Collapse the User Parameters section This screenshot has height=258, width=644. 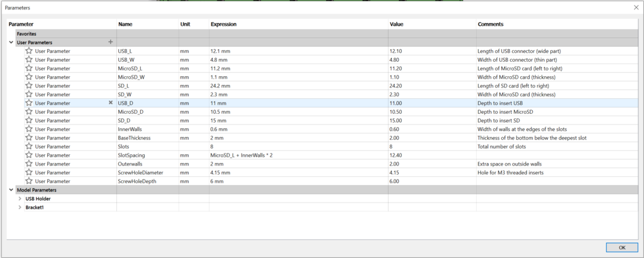coord(11,42)
